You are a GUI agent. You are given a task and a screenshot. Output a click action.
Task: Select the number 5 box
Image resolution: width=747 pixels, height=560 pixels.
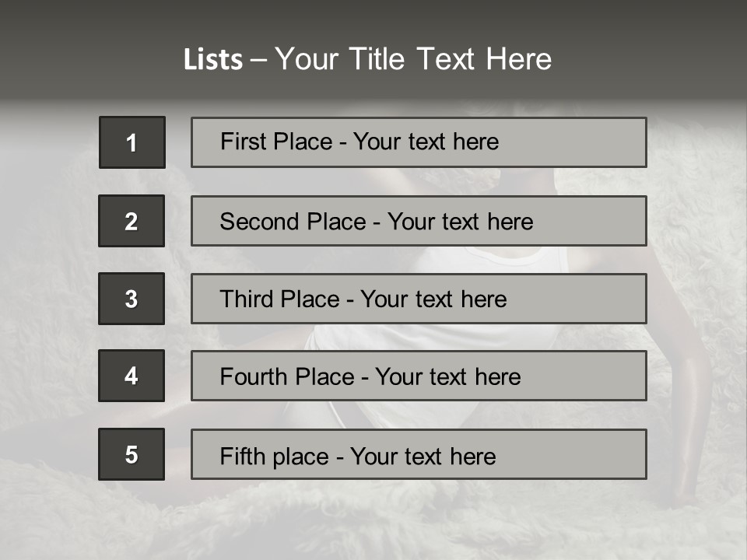(x=132, y=454)
